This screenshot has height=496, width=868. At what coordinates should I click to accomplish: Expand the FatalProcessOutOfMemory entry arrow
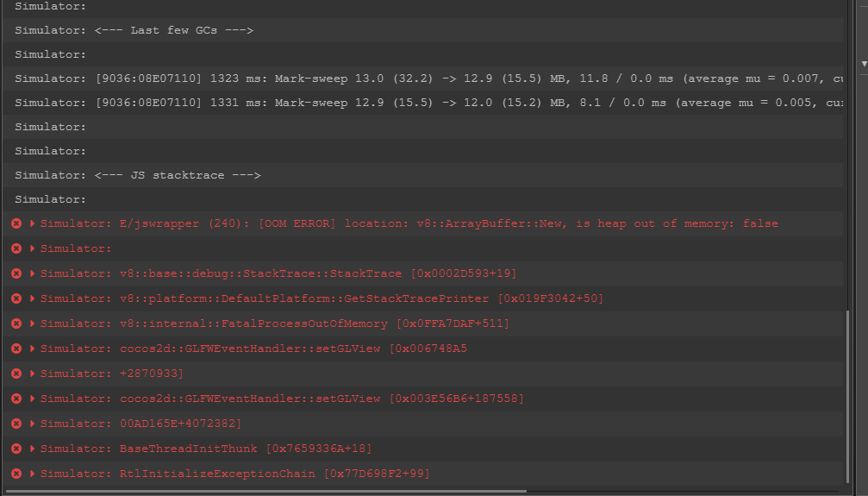pyautogui.click(x=33, y=323)
